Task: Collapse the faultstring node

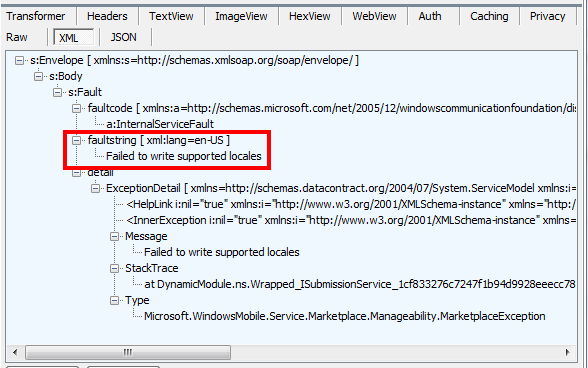Action: 76,140
